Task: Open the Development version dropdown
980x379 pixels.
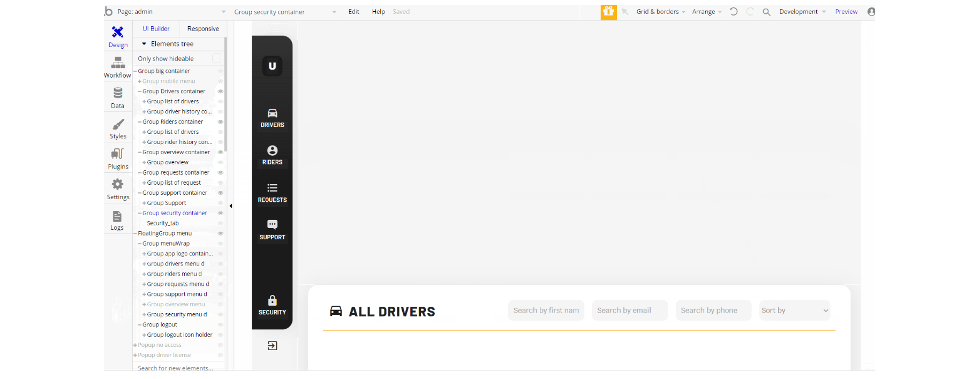Action: coord(802,12)
